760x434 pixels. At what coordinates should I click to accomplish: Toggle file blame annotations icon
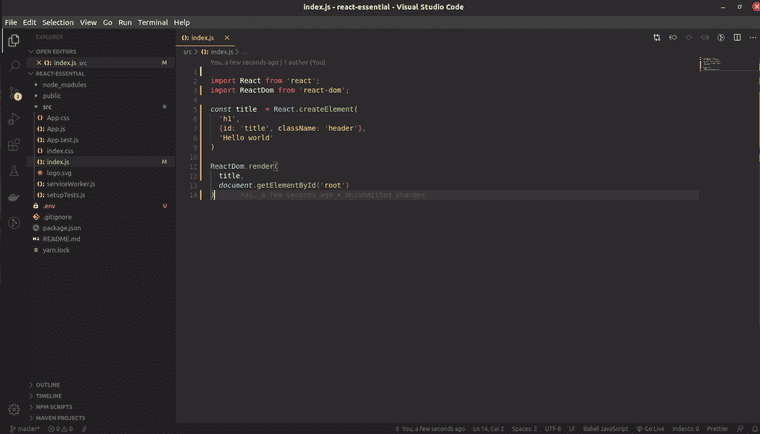tap(721, 38)
